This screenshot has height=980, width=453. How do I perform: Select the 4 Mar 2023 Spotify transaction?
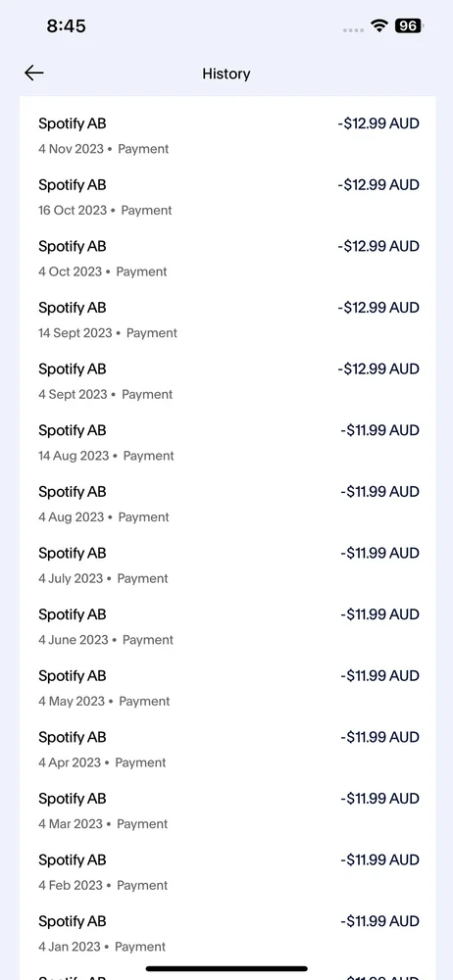point(227,809)
